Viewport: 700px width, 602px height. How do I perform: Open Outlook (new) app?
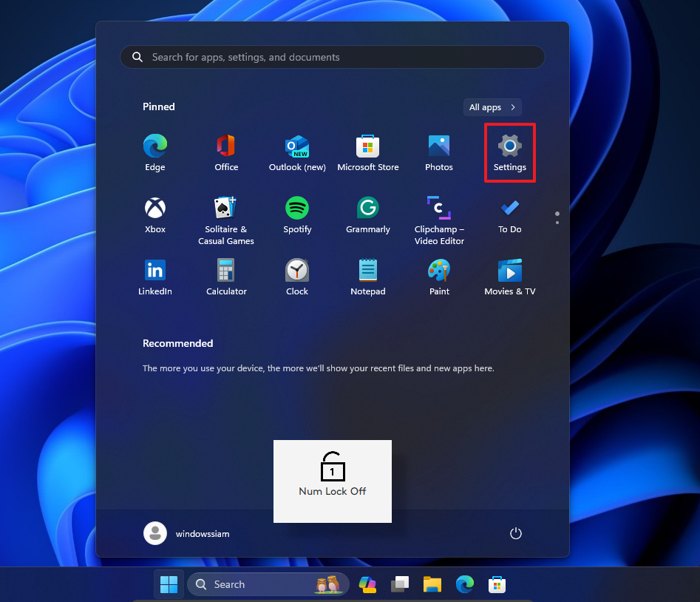297,153
